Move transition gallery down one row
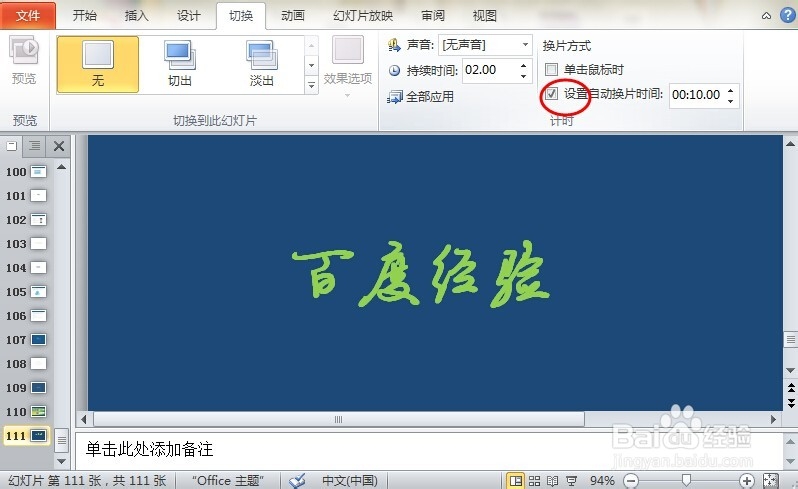This screenshot has width=798, height=489. (312, 65)
